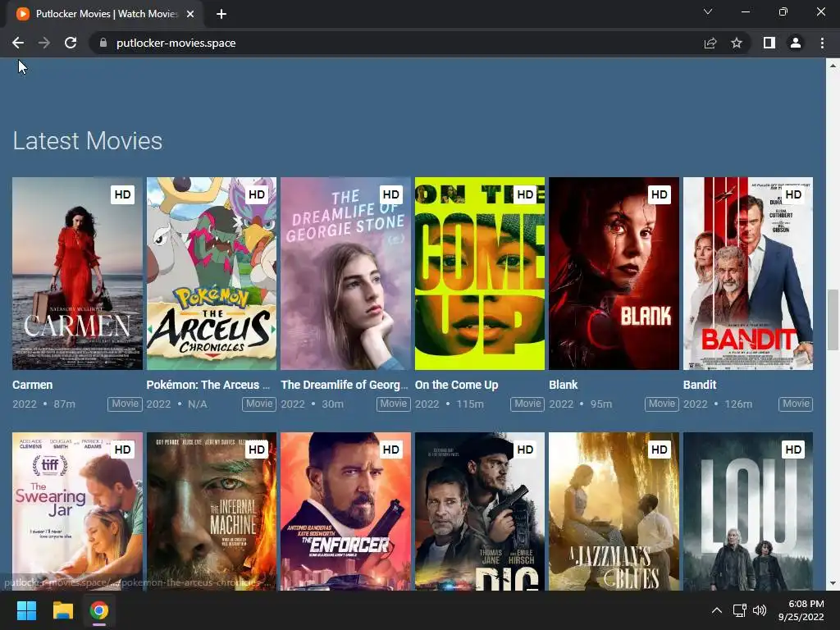Open the Dig movie poster
This screenshot has height=630, width=840.
[x=480, y=512]
